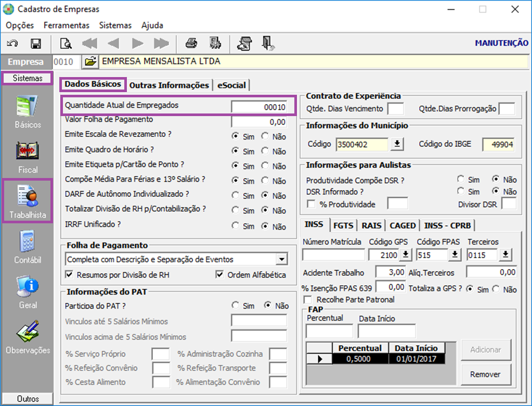This screenshot has height=406, width=532.
Task: Switch to Outras Informações tab
Action: tap(170, 85)
